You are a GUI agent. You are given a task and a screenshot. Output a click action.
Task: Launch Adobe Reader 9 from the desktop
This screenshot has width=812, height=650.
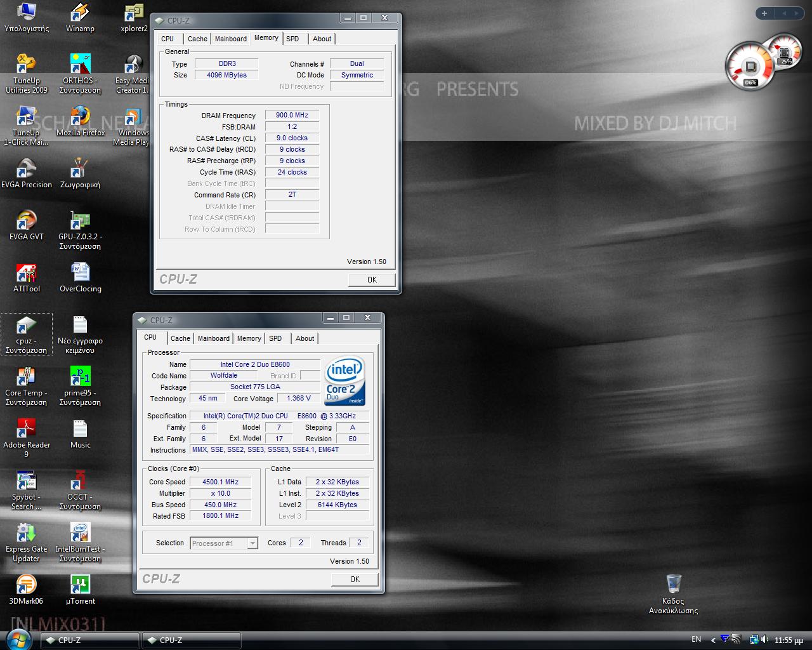point(26,439)
